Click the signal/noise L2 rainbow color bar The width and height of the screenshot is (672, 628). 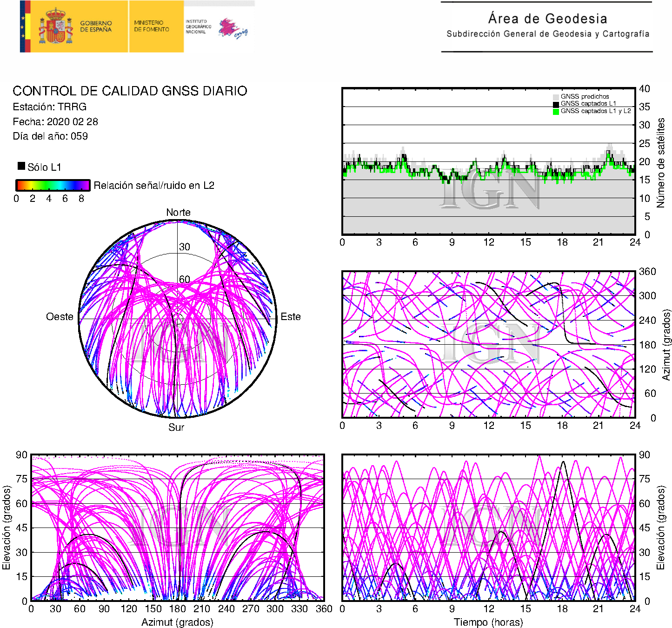tap(53, 185)
